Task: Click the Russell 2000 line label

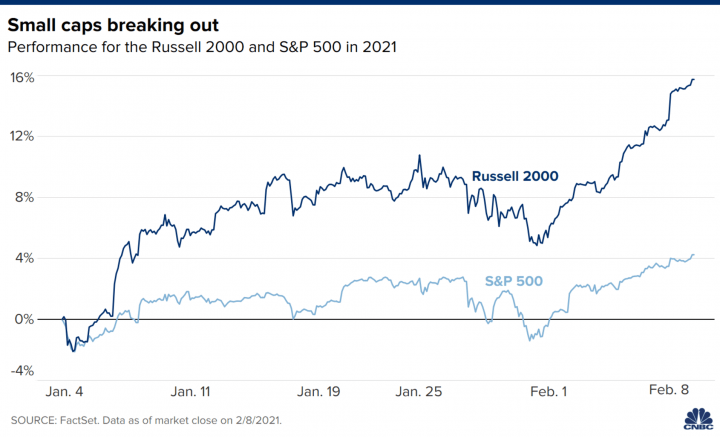Action: pyautogui.click(x=515, y=177)
